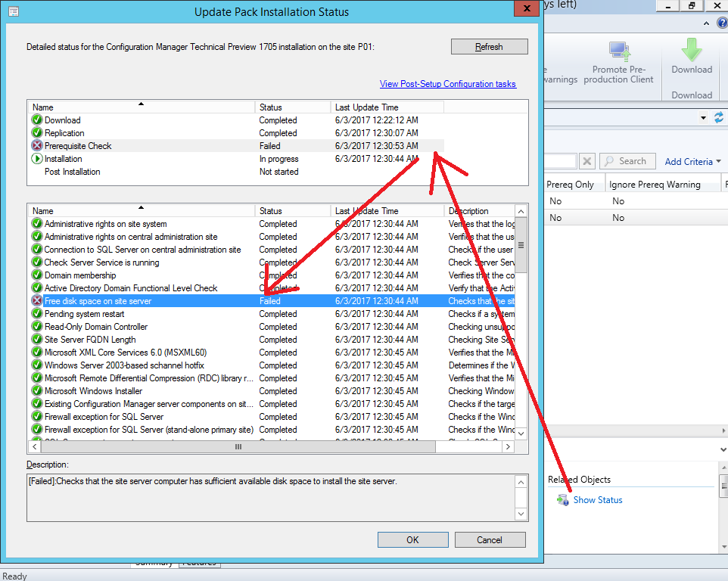This screenshot has height=581, width=728.
Task: Click check icon for Microsoft Windows Installer
Action: (36, 390)
